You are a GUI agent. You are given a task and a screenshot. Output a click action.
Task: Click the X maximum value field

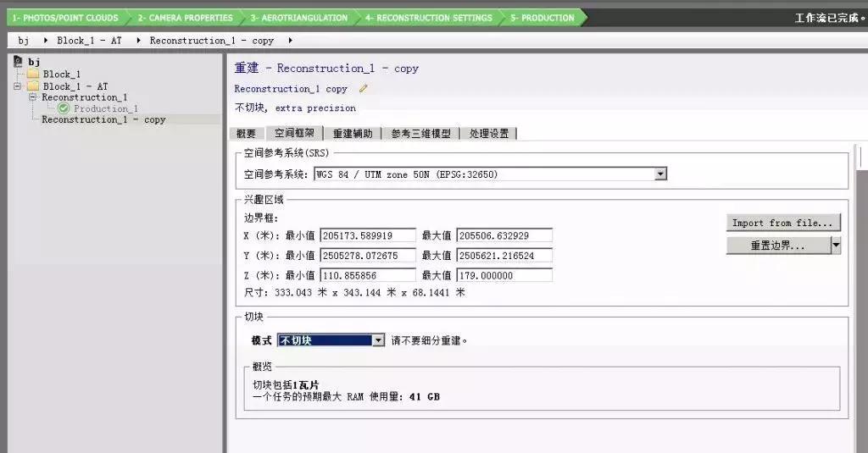point(504,235)
